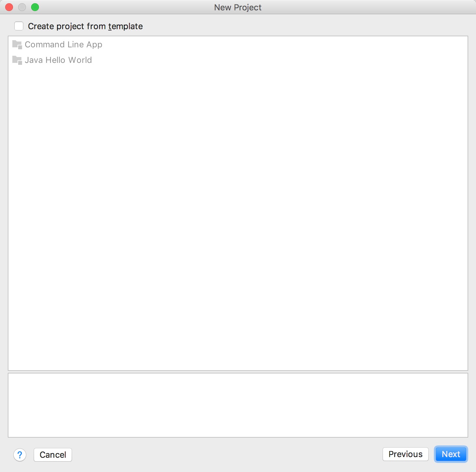Image resolution: width=476 pixels, height=472 pixels.
Task: Enable Create project from template checkbox
Action: [x=19, y=26]
